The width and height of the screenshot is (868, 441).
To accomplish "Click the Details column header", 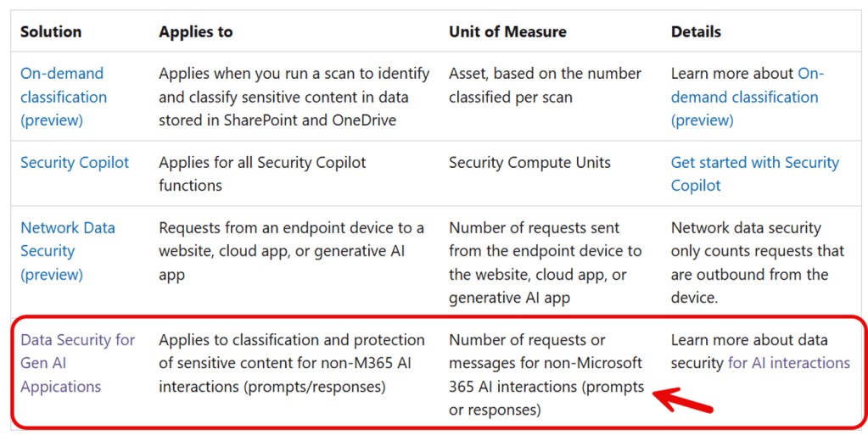I will pyautogui.click(x=696, y=32).
